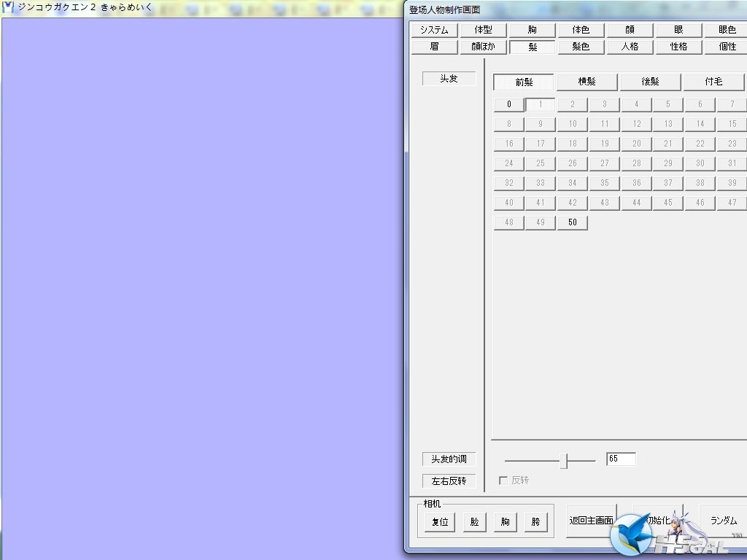Switch to the 髪色 tab

pos(581,47)
